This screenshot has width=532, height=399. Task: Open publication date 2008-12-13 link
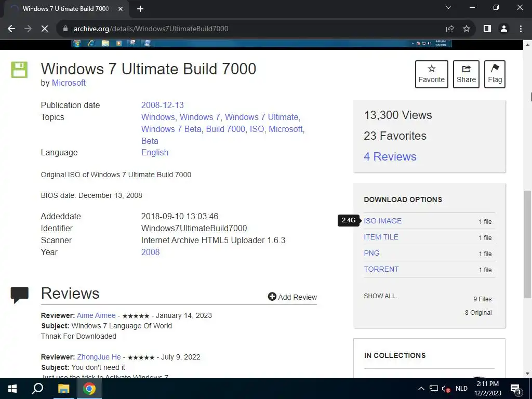(163, 105)
